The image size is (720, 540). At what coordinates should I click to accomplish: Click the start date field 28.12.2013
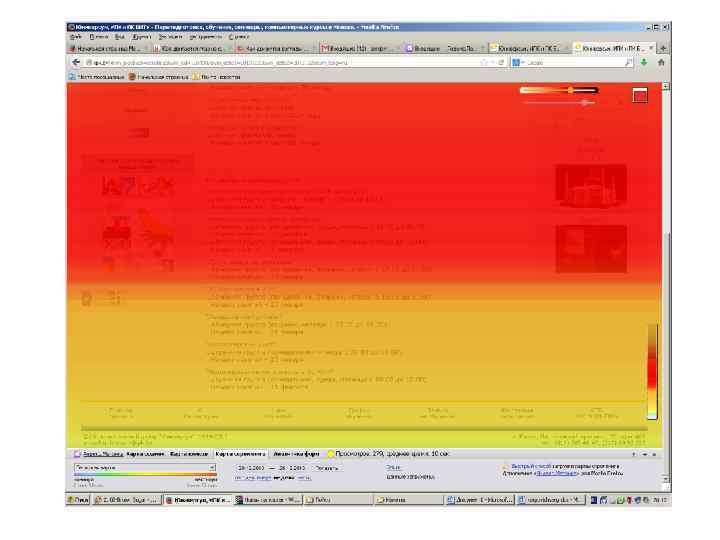pyautogui.click(x=250, y=468)
